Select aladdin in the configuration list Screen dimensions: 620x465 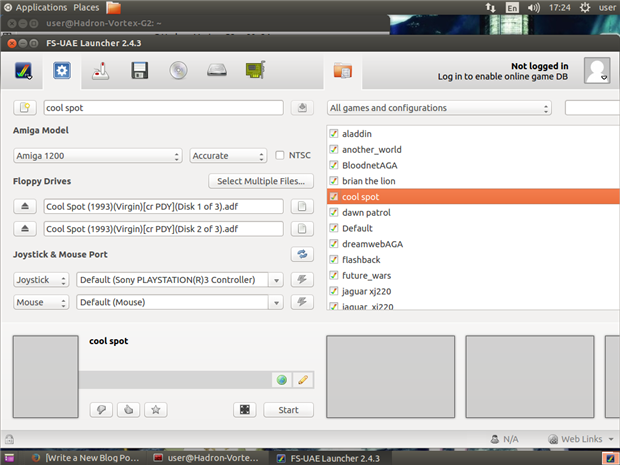coord(473,134)
